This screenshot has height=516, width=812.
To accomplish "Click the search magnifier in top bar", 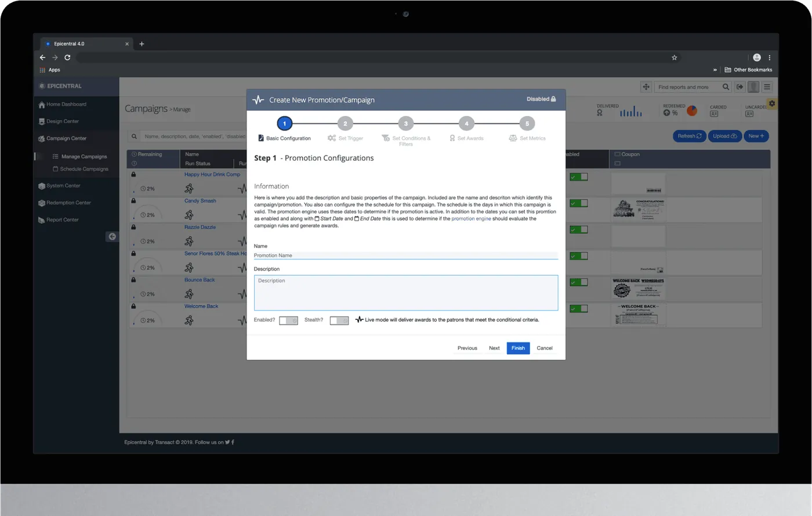I will (726, 87).
